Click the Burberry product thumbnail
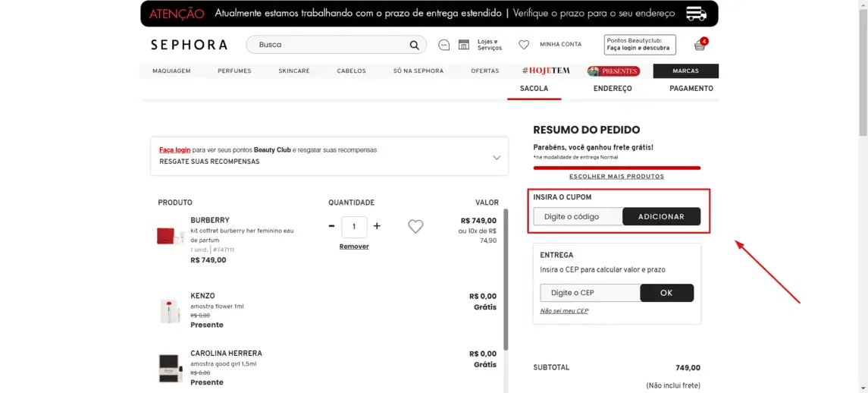This screenshot has height=393, width=868. tap(171, 237)
